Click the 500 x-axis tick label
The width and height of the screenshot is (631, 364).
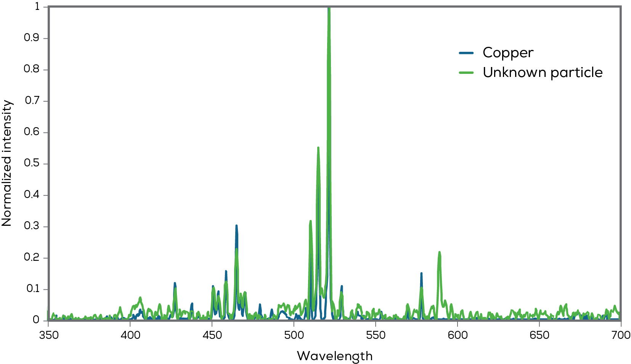294,335
